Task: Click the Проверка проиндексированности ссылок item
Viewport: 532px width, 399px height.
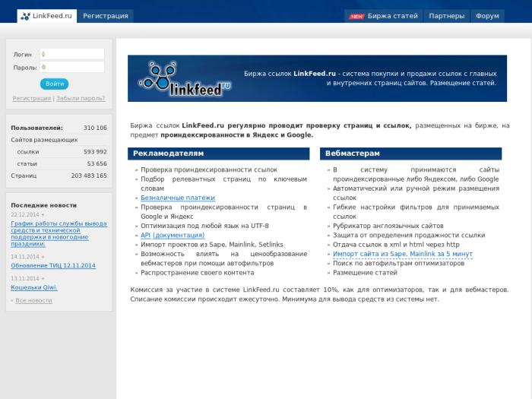Action: pos(209,169)
